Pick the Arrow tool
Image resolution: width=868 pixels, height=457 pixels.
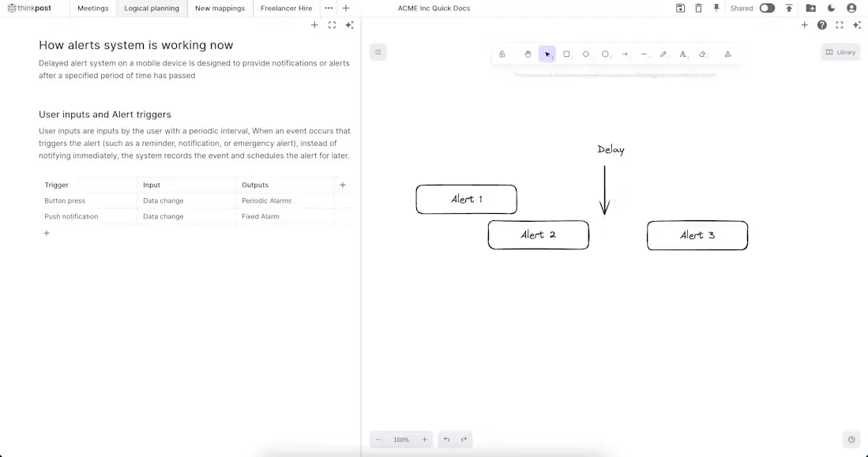coord(625,54)
